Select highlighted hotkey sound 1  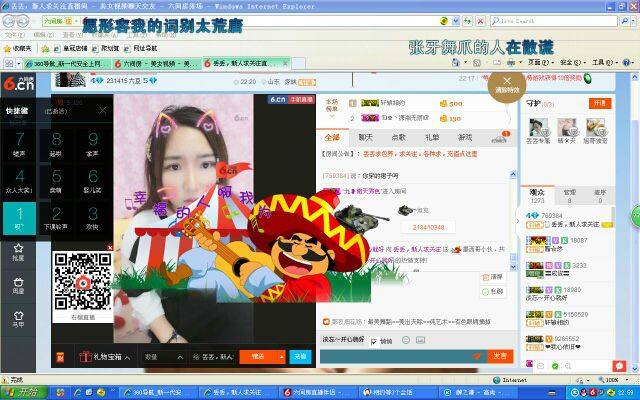pos(19,218)
